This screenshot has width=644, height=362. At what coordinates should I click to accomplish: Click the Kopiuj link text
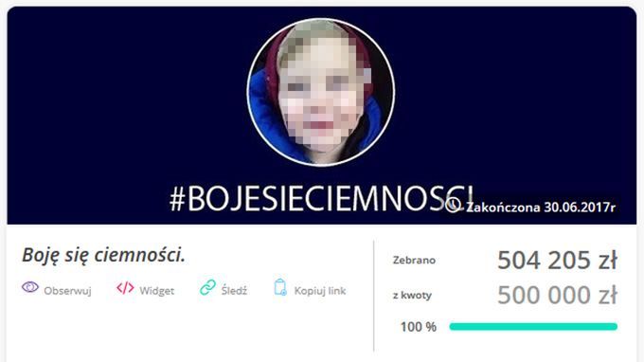[x=320, y=291]
